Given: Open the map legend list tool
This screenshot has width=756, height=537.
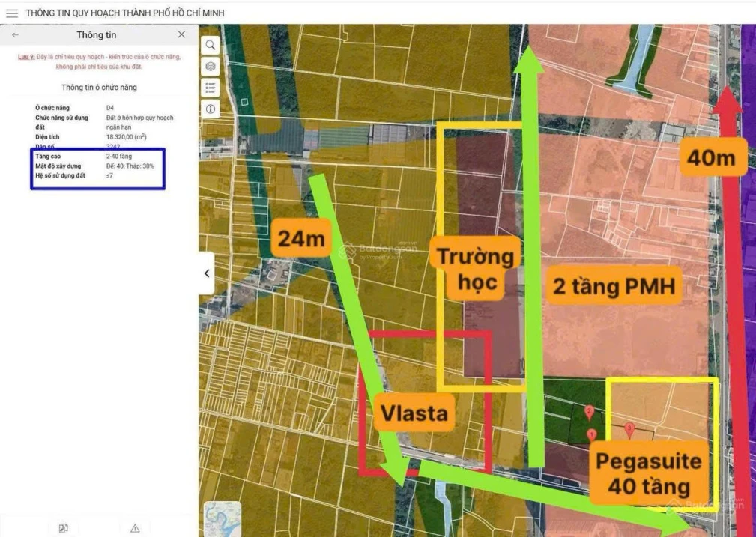Looking at the screenshot, I should 211,88.
